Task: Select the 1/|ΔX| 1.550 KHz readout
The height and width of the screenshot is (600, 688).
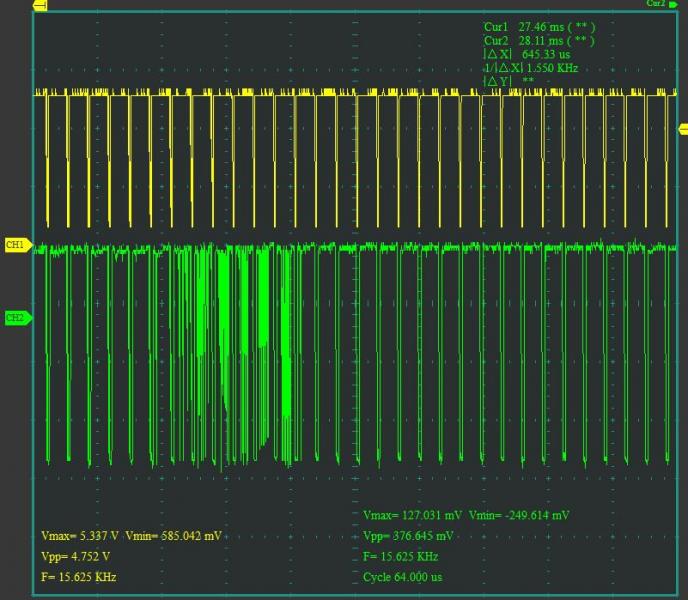Action: [x=530, y=67]
